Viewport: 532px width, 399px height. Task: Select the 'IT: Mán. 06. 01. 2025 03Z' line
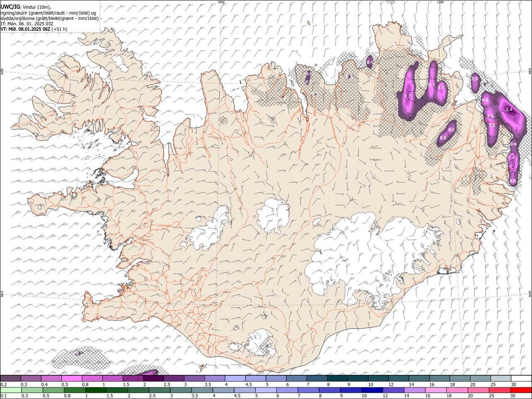(27, 24)
